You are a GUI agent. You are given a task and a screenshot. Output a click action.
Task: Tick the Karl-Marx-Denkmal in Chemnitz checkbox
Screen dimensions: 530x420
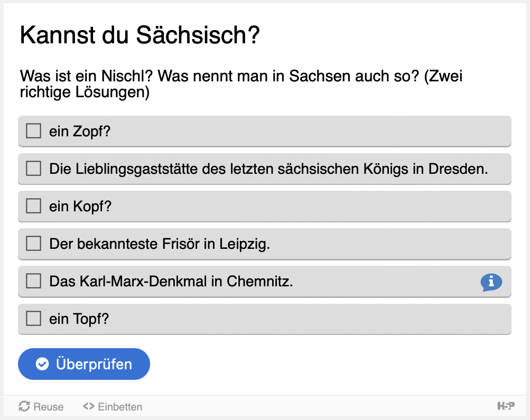pyautogui.click(x=34, y=282)
